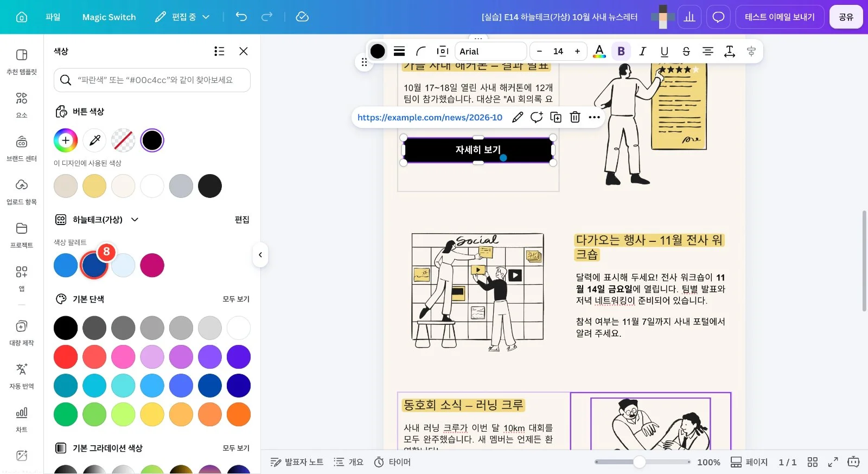The width and height of the screenshot is (868, 474).
Task: Collapse the side panel with the arrow
Action: click(260, 255)
